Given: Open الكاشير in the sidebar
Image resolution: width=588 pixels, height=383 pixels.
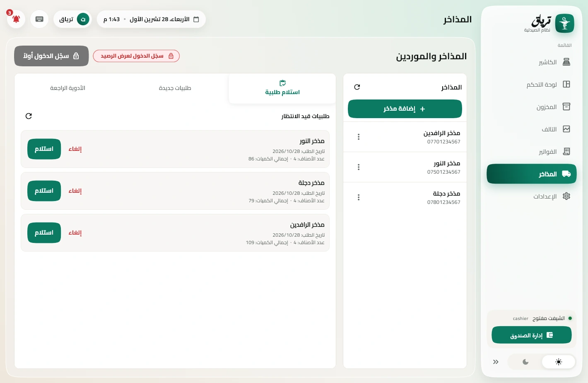Looking at the screenshot, I should [x=532, y=62].
